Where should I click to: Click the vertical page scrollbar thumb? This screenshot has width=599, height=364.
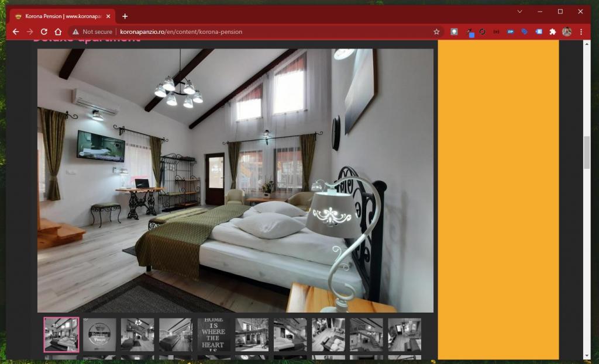tap(587, 152)
